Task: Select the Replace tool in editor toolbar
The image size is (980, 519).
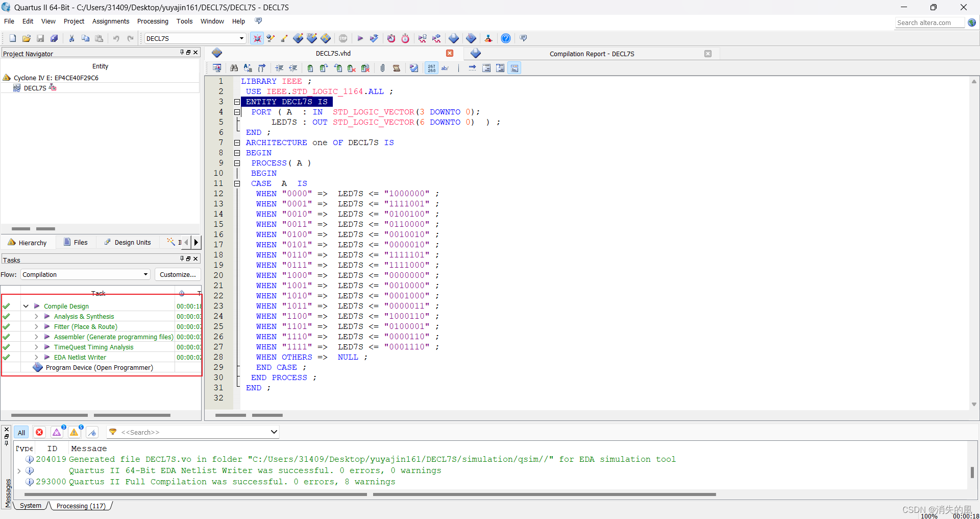Action: [248, 68]
